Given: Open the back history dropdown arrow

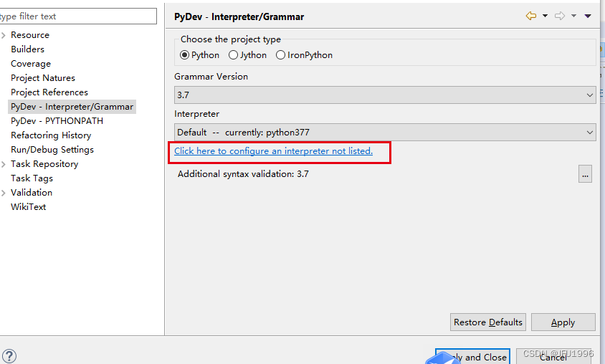Looking at the screenshot, I should pyautogui.click(x=545, y=16).
